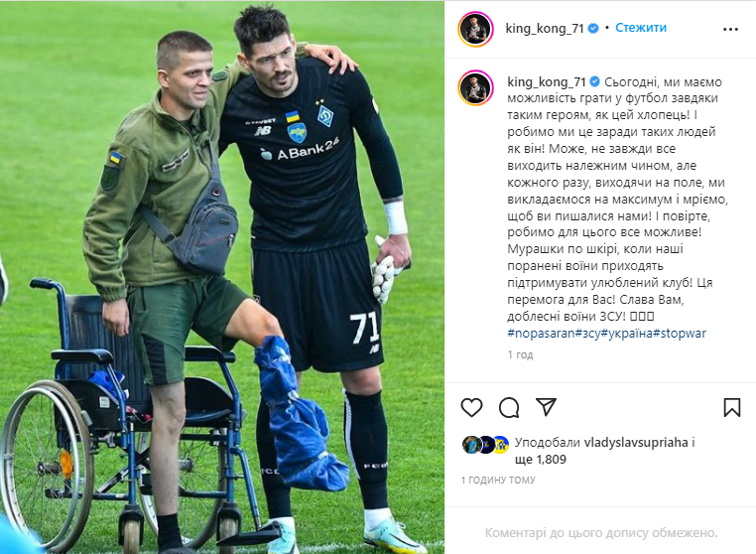Click the caption profile avatar of king_kong_71

475,87
